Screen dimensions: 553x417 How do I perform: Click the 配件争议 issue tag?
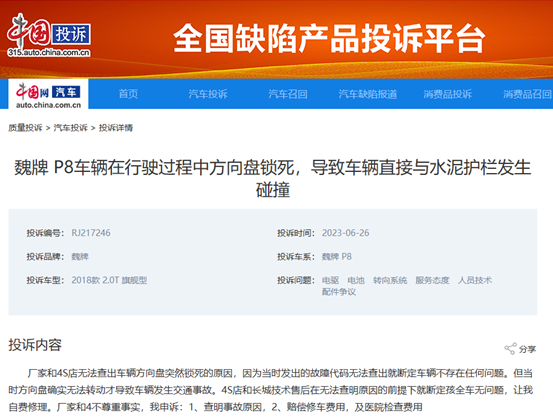point(339,292)
